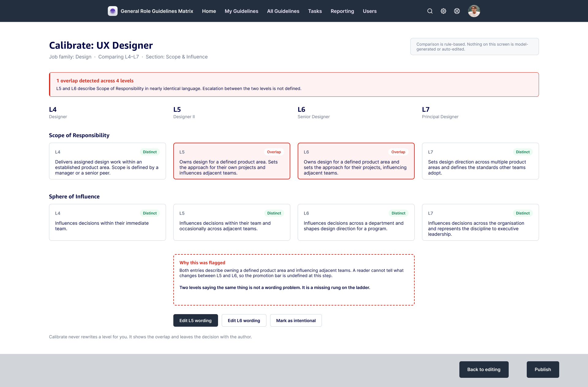The image size is (588, 387).
Task: Click 'Section: Scope & Influence' breadcrumb text
Action: (177, 57)
